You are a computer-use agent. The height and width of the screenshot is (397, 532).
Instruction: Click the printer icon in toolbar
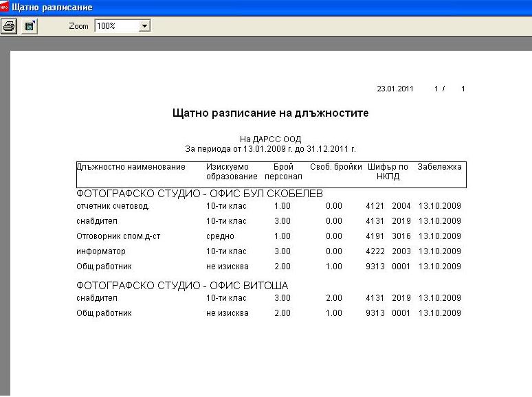tap(9, 26)
